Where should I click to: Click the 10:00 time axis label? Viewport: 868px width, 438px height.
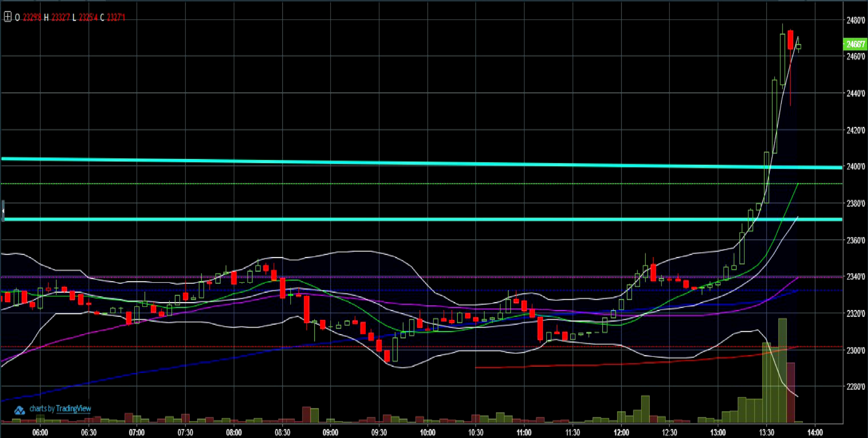click(x=427, y=433)
